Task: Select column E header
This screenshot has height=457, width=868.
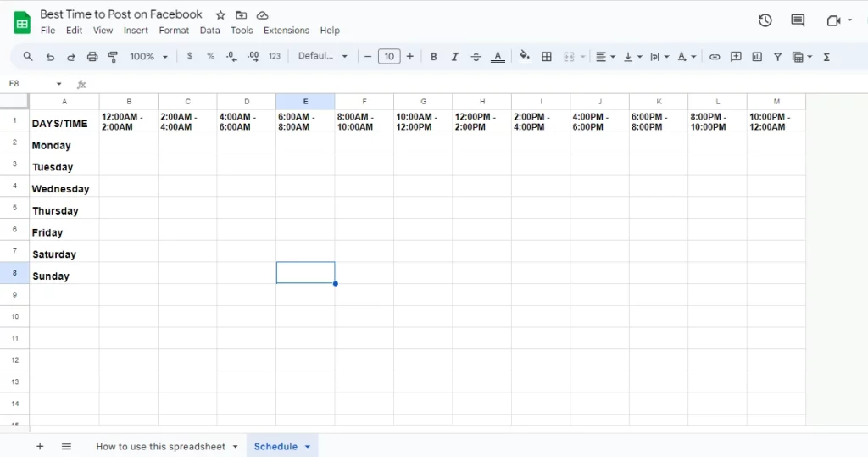Action: [x=305, y=102]
